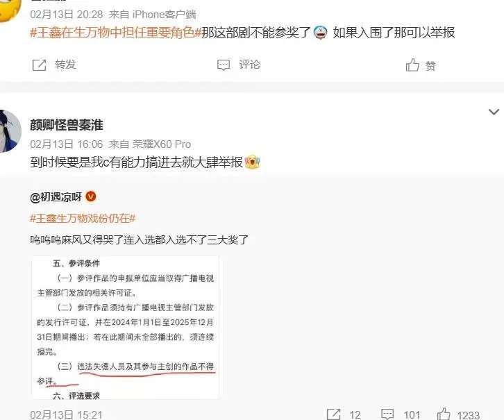The width and height of the screenshot is (504, 420).
Task: Click the comment icon with count 101
Action: pos(387,414)
